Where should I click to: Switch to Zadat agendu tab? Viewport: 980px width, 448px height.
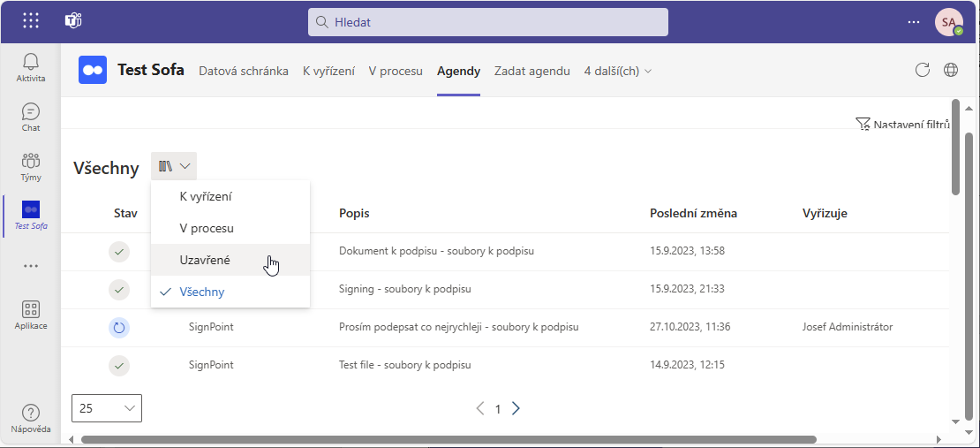point(531,71)
